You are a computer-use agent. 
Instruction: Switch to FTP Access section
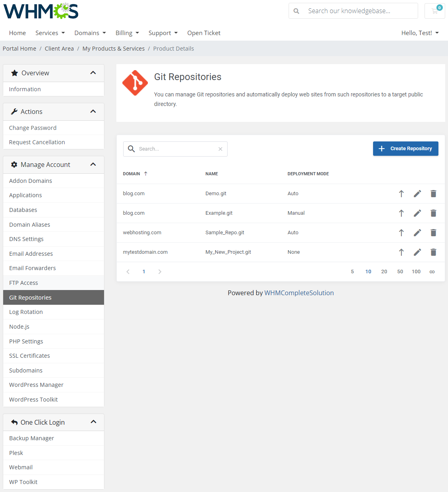[x=24, y=282]
